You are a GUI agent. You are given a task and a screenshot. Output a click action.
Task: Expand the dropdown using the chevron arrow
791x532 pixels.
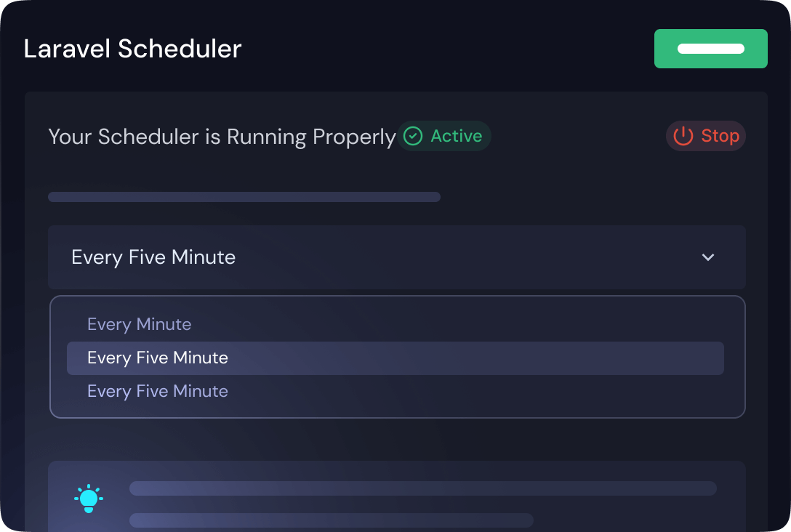point(708,257)
